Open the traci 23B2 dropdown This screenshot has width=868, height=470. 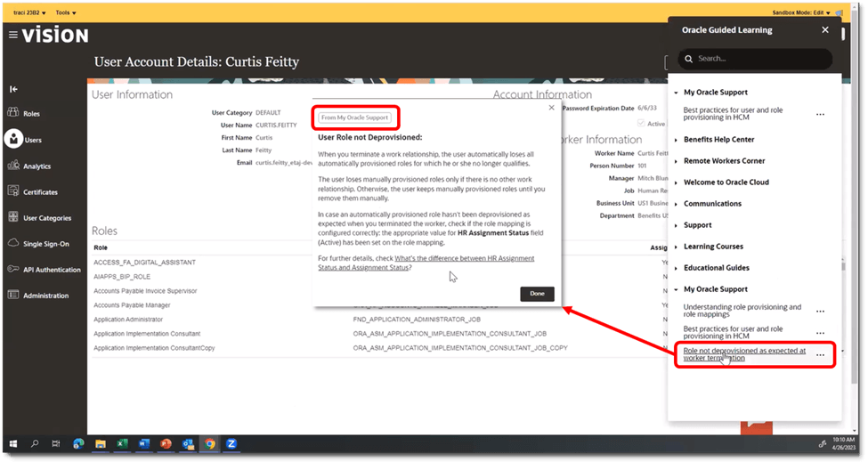tap(30, 12)
